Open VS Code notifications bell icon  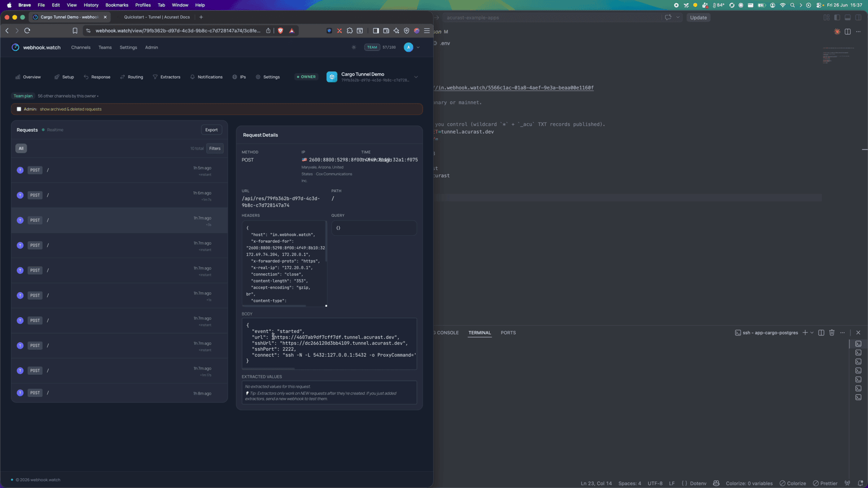(x=860, y=483)
